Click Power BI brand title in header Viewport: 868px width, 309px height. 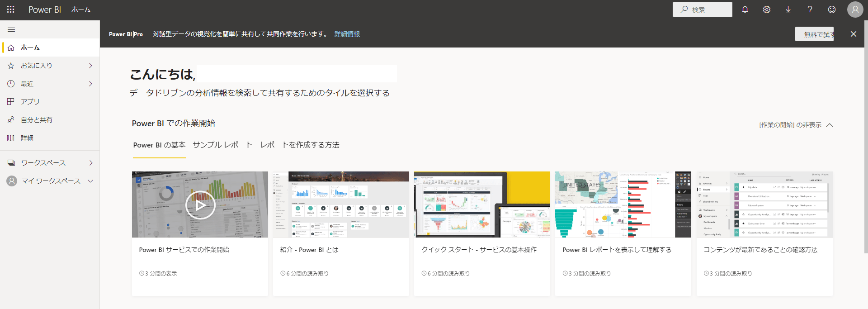click(x=45, y=10)
